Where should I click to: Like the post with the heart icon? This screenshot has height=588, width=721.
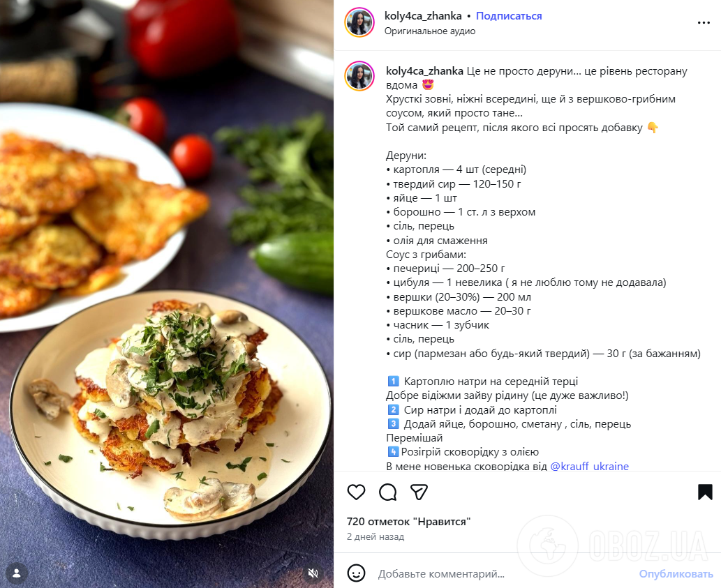[x=356, y=492]
